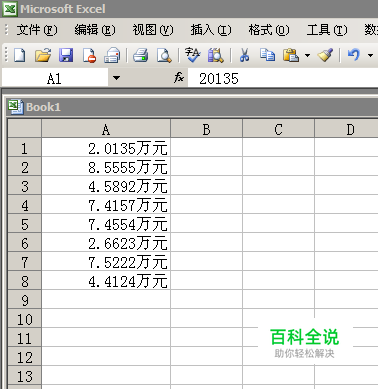
Task: Open Print Preview with the magnifier icon
Action: (x=164, y=55)
